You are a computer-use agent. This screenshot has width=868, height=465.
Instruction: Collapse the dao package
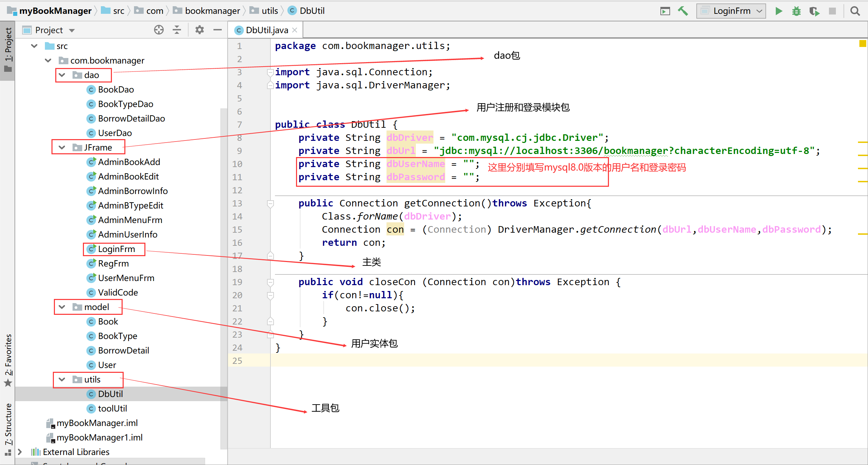click(62, 75)
